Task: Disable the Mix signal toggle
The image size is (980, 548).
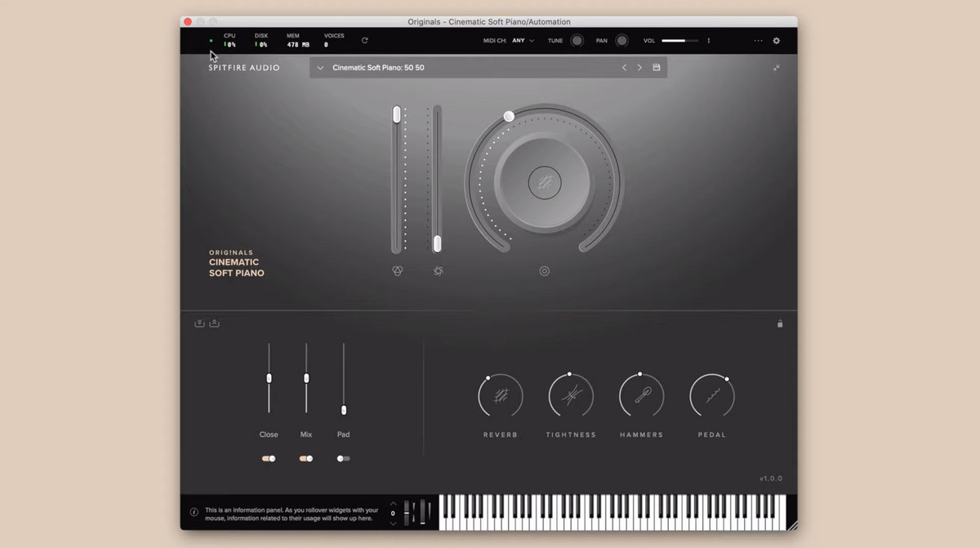Action: pos(306,459)
